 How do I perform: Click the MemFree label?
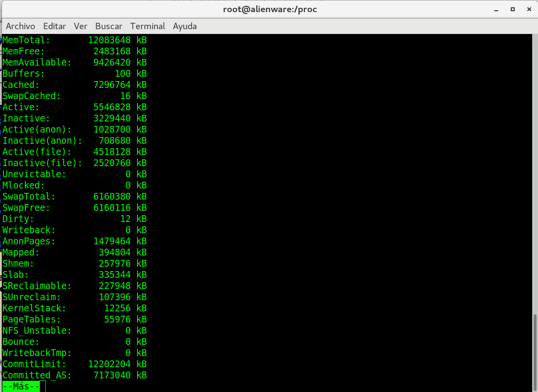[x=24, y=51]
